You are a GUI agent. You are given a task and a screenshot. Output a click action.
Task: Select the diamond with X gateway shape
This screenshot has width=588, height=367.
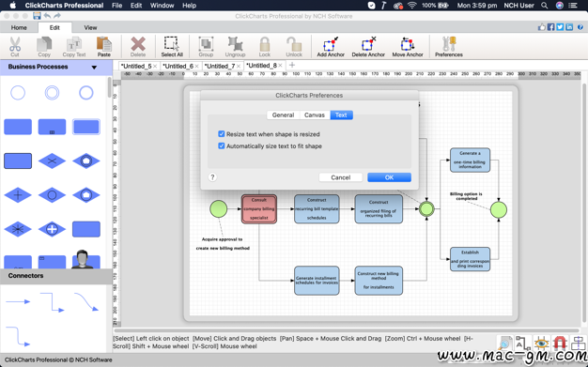pyautogui.click(x=52, y=161)
